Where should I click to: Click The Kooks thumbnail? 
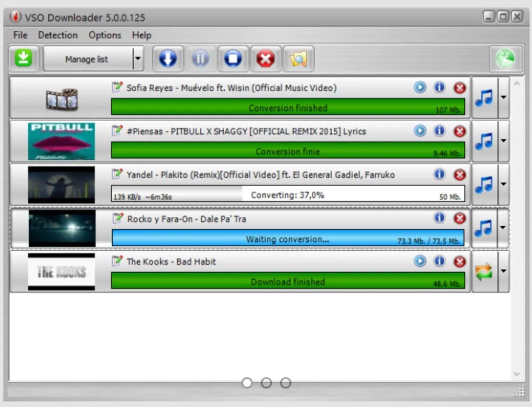point(62,272)
